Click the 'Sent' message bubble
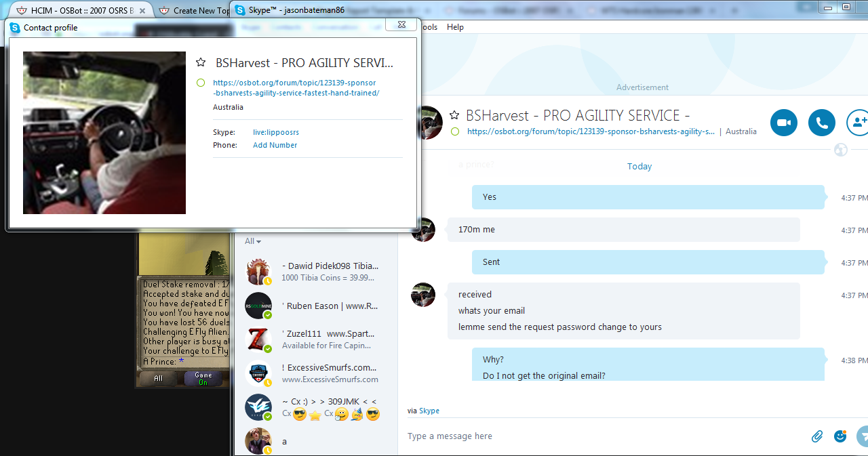 pyautogui.click(x=648, y=262)
